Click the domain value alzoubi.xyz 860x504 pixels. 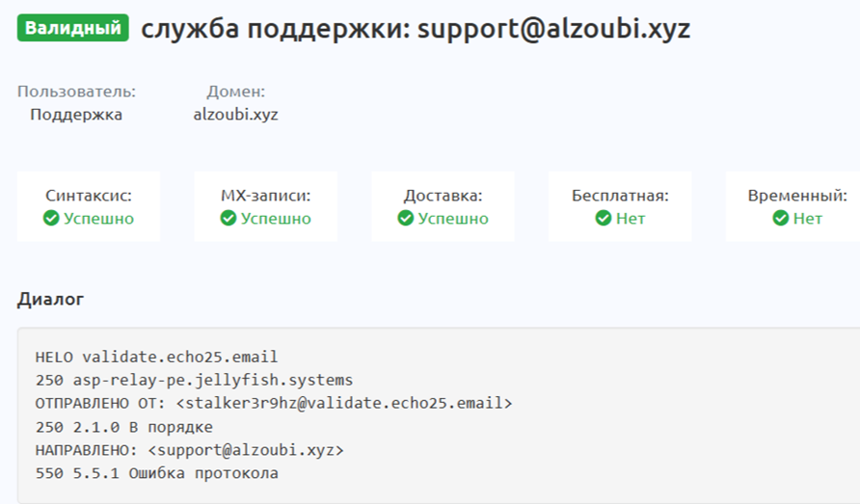click(235, 115)
